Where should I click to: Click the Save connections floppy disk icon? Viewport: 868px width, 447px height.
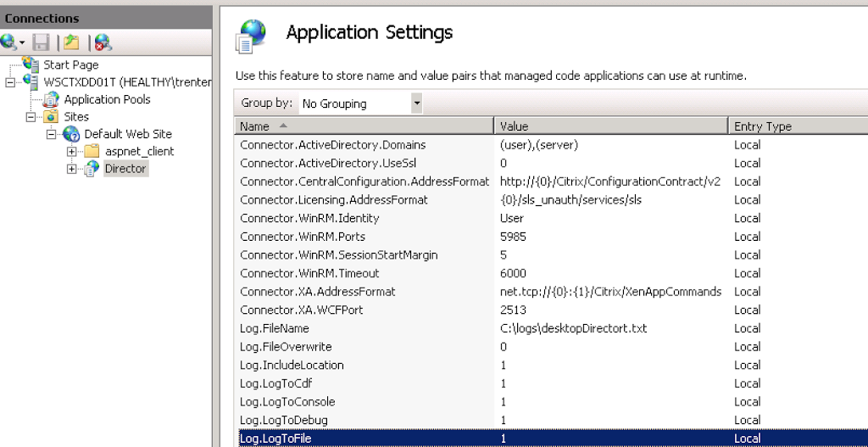coord(41,42)
